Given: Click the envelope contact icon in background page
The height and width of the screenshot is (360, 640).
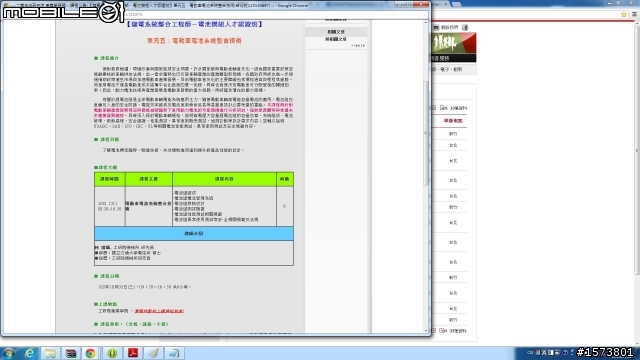Looking at the screenshot, I should point(436,27).
